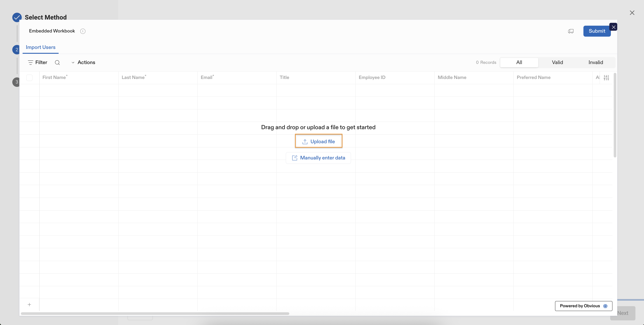The image size is (644, 325).
Task: Add a new row using the plus icon
Action: pos(29,305)
